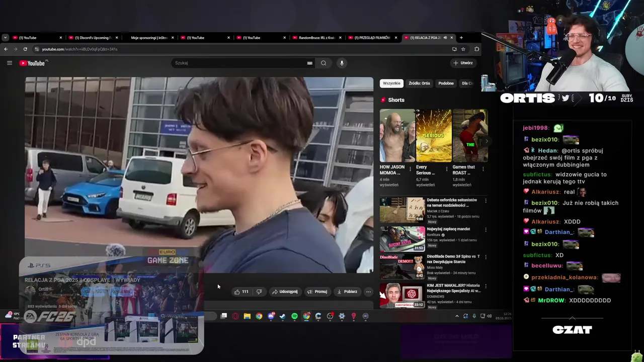This screenshot has height=362, width=644.
Task: Open Spotify from the taskbar
Action: 294,316
